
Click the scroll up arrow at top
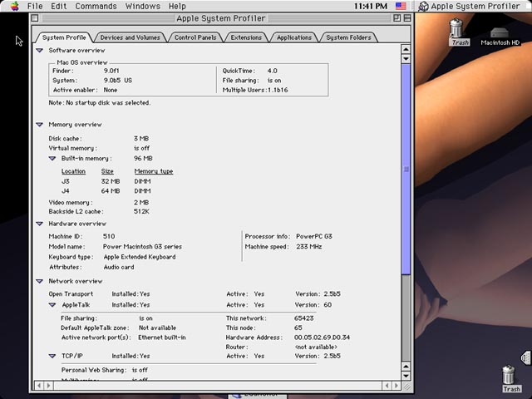(x=406, y=49)
